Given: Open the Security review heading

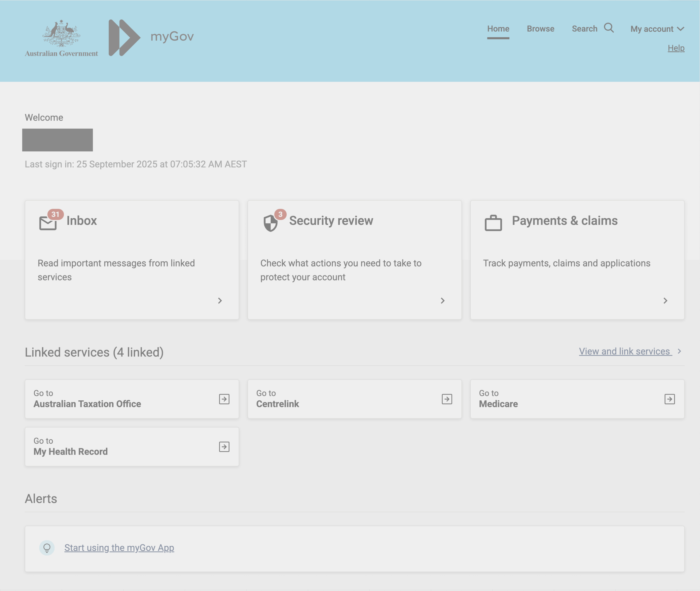Looking at the screenshot, I should point(331,220).
